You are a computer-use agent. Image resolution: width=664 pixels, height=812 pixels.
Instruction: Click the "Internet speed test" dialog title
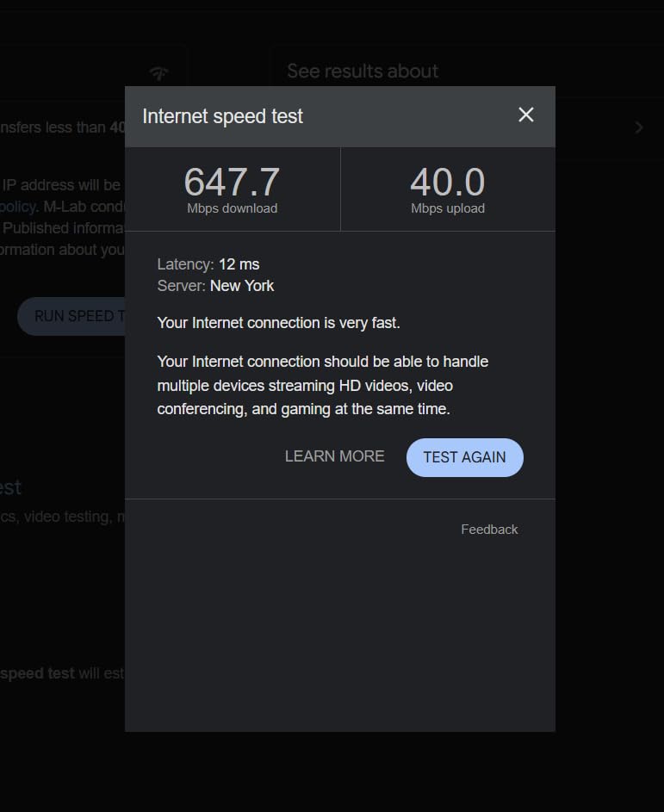[222, 116]
